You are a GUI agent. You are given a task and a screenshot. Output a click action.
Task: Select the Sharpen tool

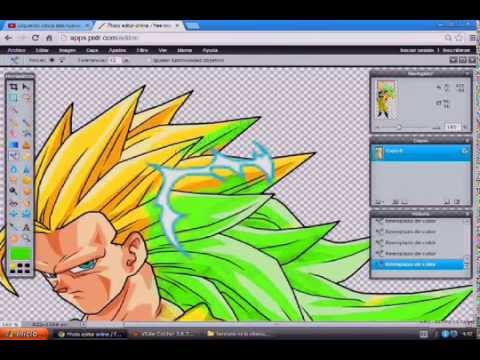tap(27, 169)
